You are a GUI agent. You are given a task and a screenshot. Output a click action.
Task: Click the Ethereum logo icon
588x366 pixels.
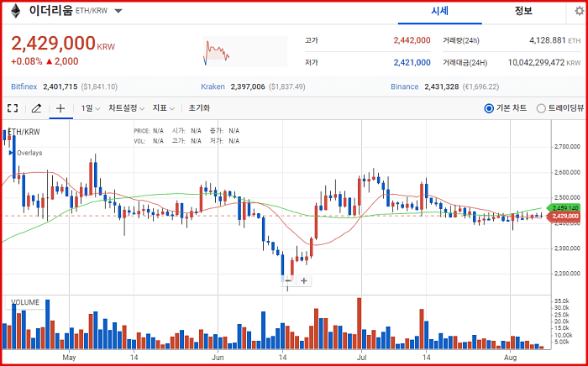pyautogui.click(x=15, y=11)
